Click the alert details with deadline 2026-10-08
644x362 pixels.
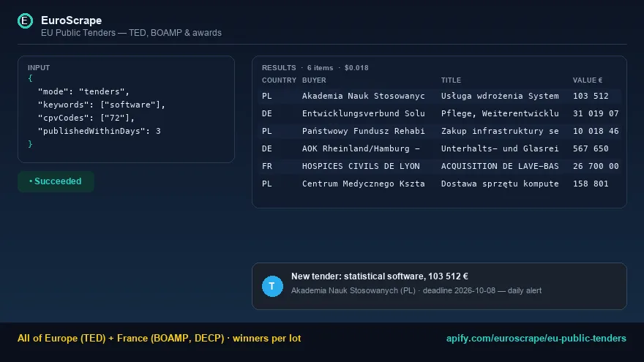[x=416, y=290]
